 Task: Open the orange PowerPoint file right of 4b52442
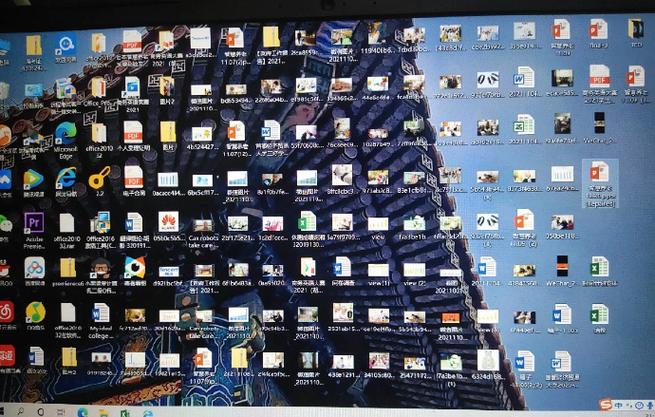(236, 130)
